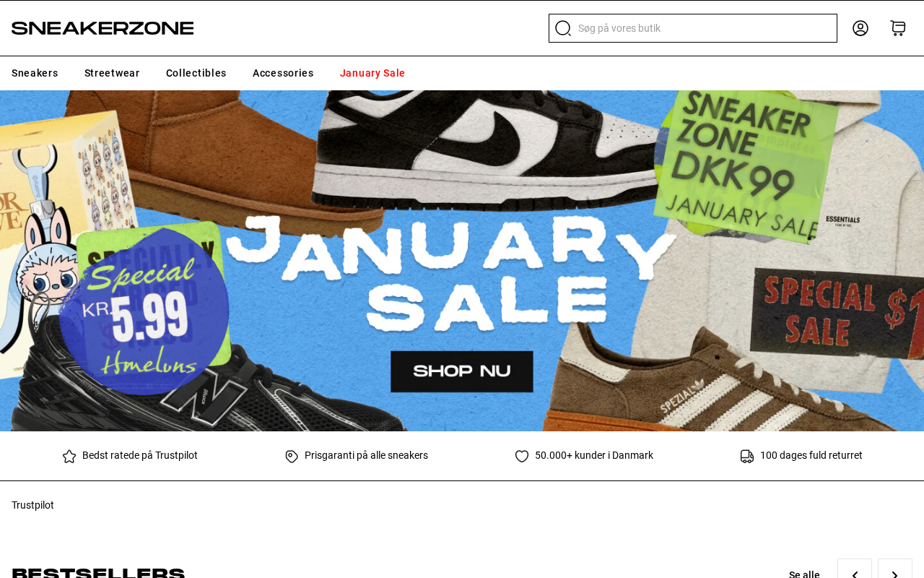Click the SHOP NU banner button
The height and width of the screenshot is (578, 924).
[462, 371]
